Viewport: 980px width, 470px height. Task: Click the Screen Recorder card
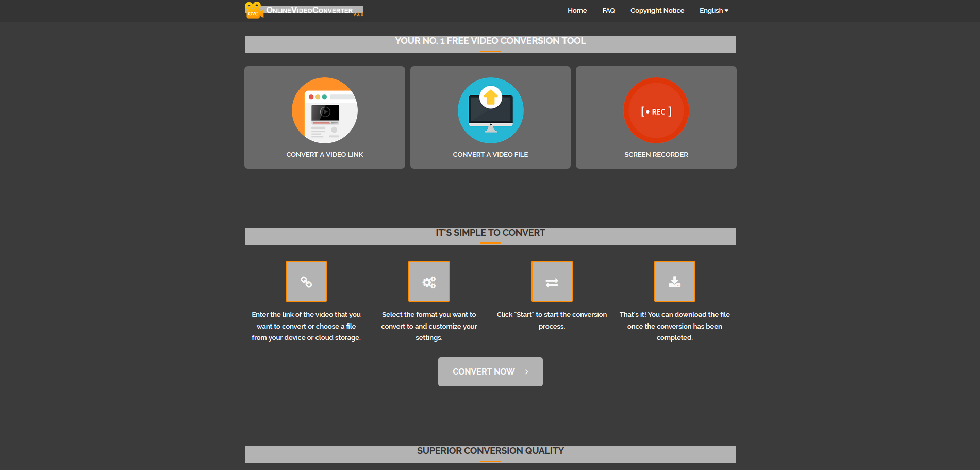click(656, 117)
